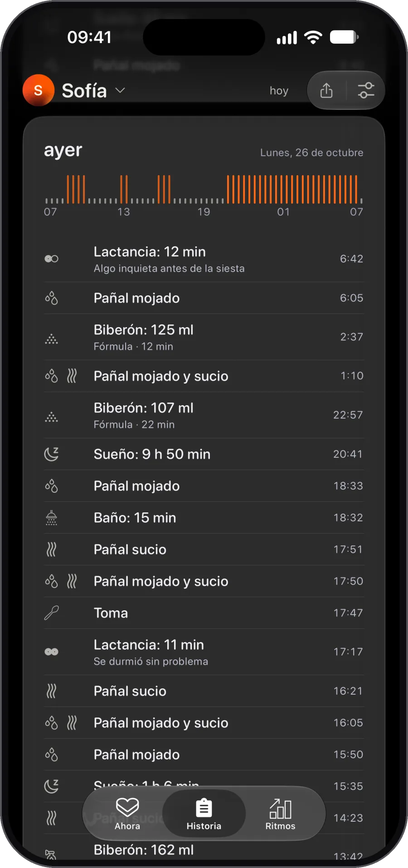Open Pañal mojado y sucio at 16:05

pos(204,723)
